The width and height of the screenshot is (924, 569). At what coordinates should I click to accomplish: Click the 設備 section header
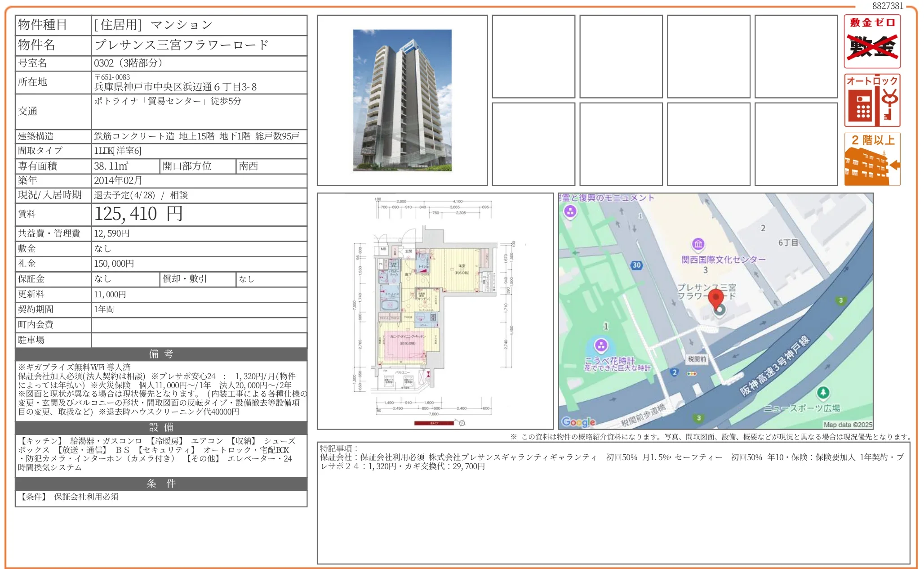(161, 427)
